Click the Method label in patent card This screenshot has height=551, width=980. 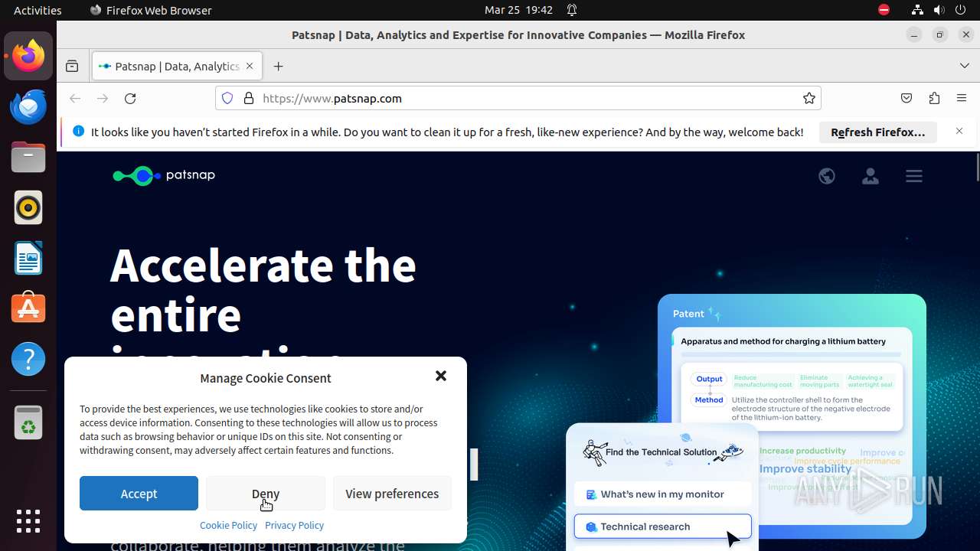(x=709, y=399)
